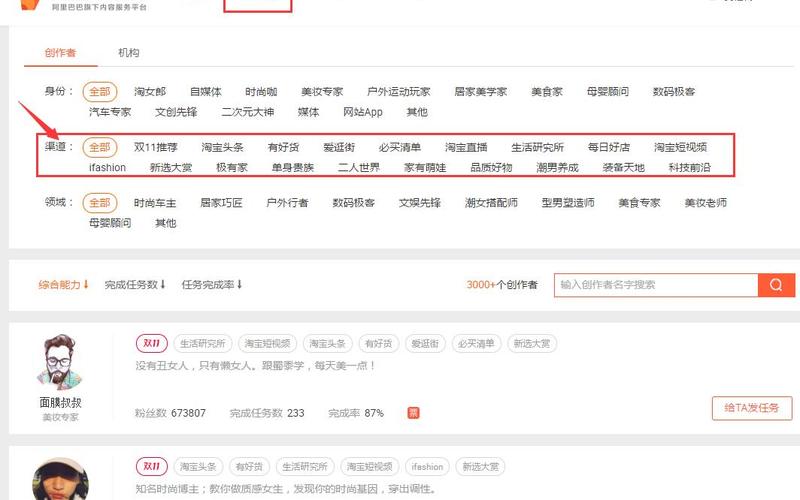800x500 pixels.
Task: Filter identity by 居家美学家
Action: click(481, 92)
